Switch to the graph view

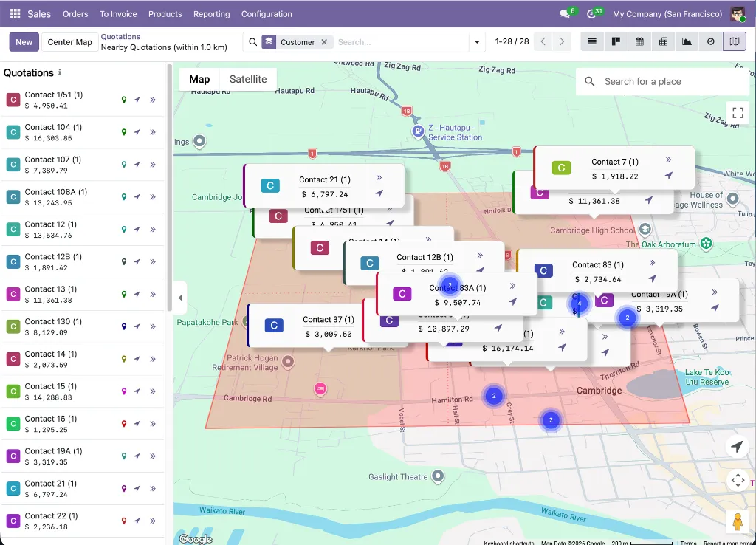point(687,41)
